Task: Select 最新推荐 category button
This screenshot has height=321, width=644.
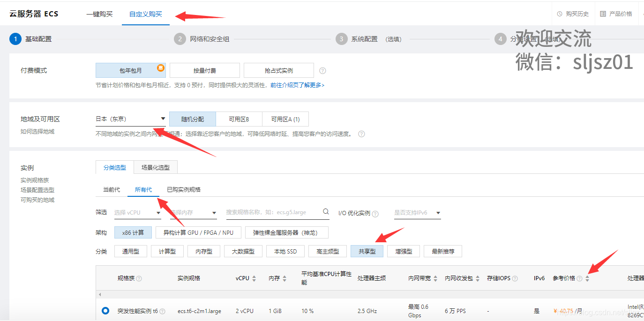Action: pyautogui.click(x=443, y=251)
